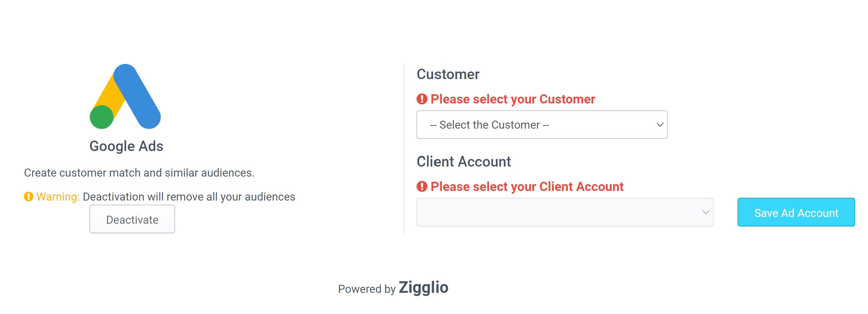Click the customer match description text
868x314 pixels.
click(139, 173)
